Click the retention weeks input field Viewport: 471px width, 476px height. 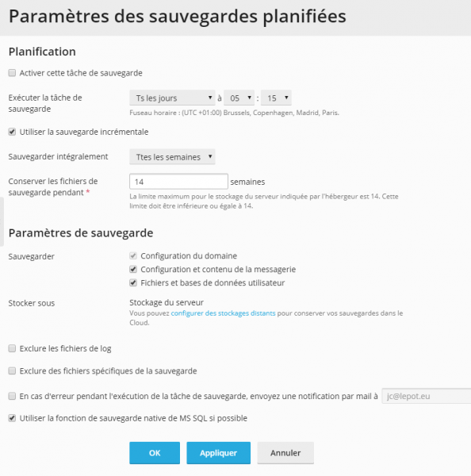click(x=178, y=182)
